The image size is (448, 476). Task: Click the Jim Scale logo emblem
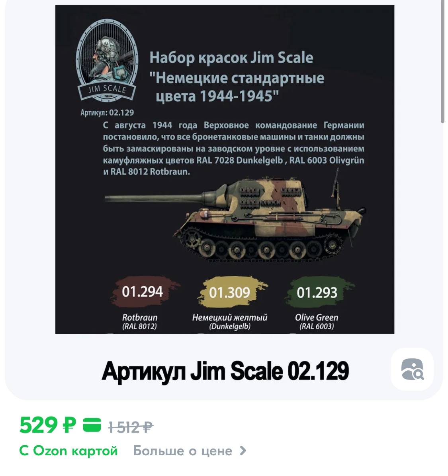(107, 61)
